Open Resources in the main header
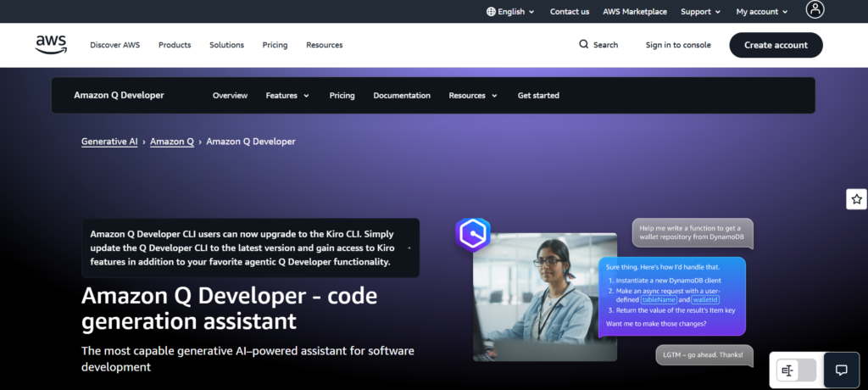The width and height of the screenshot is (868, 390). coord(325,45)
